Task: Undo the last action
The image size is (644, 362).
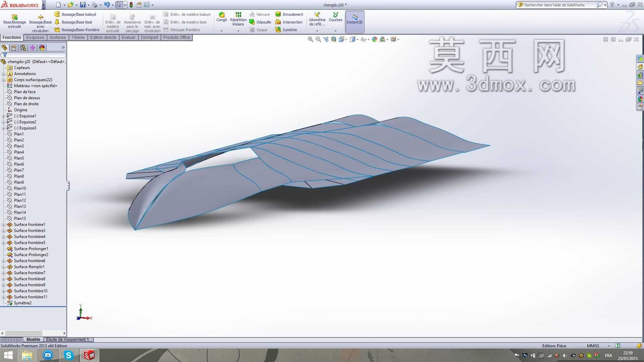Action: tap(107, 5)
